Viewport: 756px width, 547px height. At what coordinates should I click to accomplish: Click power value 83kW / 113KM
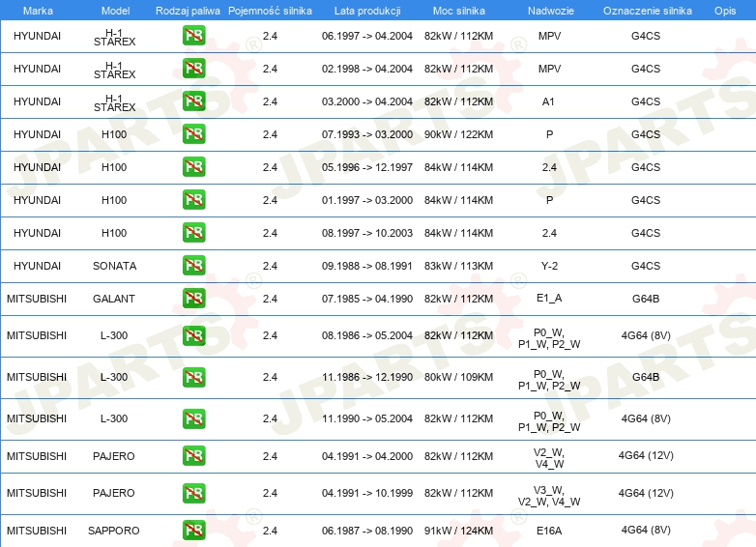(x=458, y=266)
